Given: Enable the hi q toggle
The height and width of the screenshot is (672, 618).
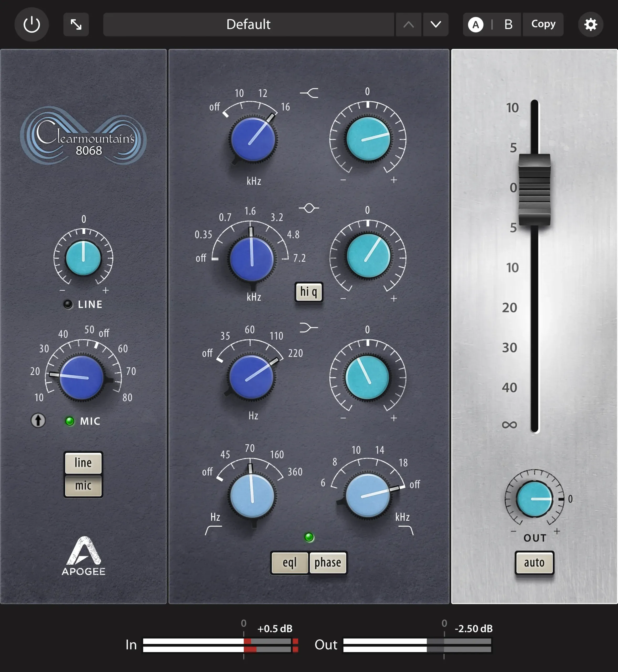Looking at the screenshot, I should 309,292.
